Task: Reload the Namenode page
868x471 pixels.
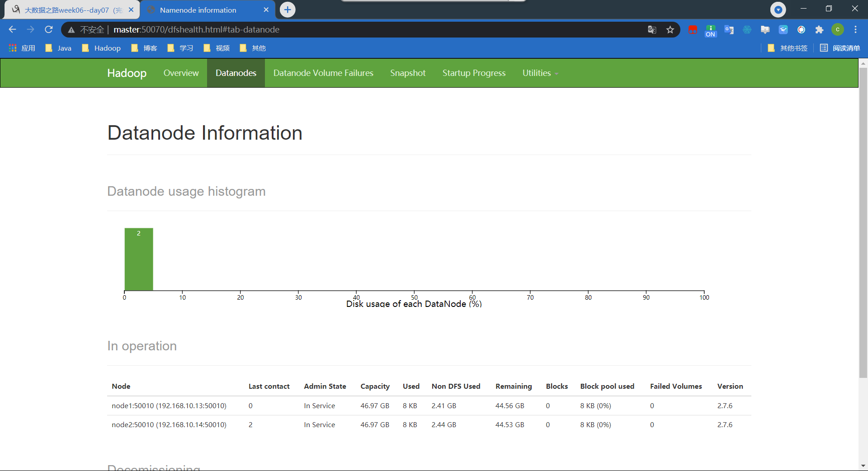Action: 49,29
